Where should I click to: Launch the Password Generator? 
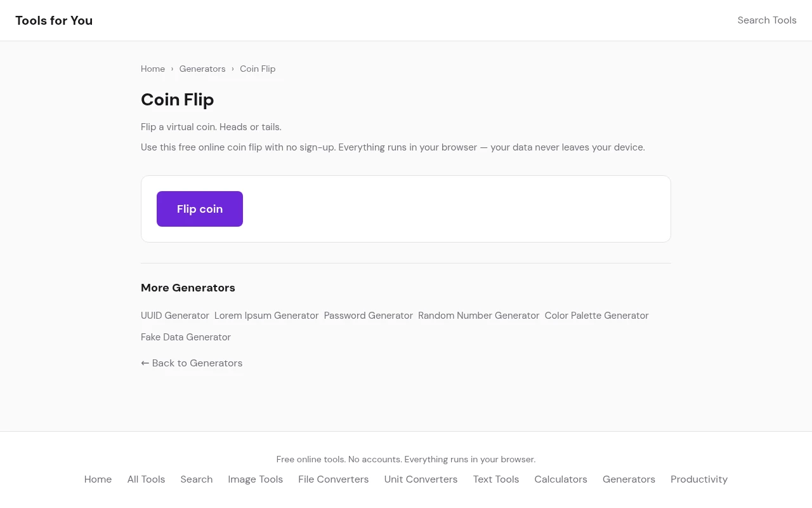(369, 316)
